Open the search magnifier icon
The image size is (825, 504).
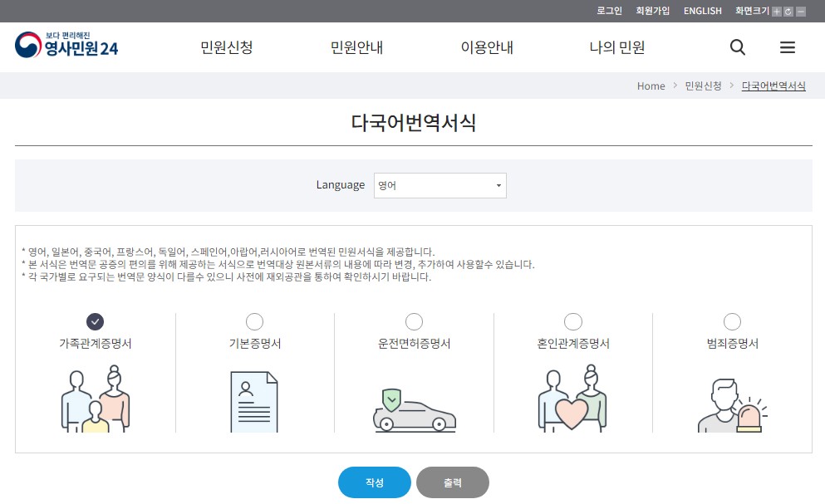tap(738, 47)
